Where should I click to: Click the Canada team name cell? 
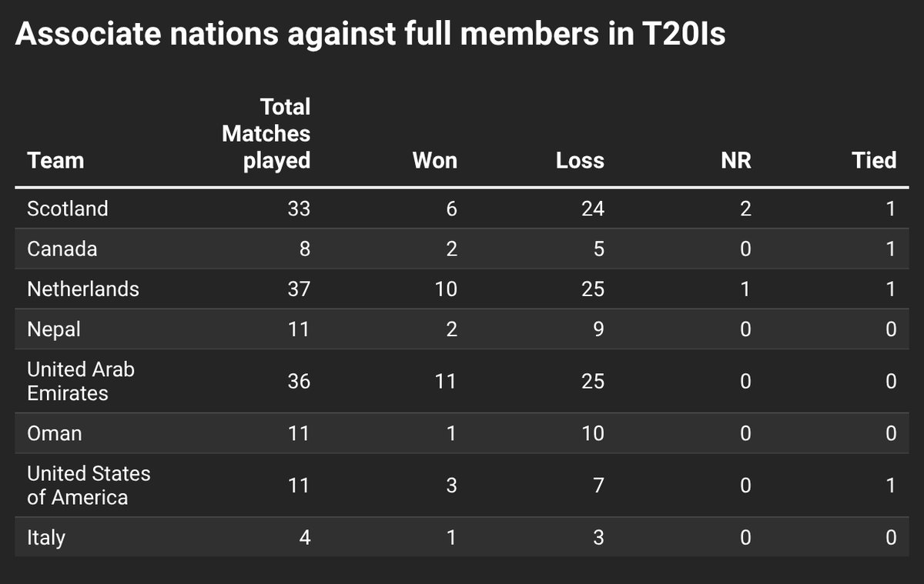62,249
